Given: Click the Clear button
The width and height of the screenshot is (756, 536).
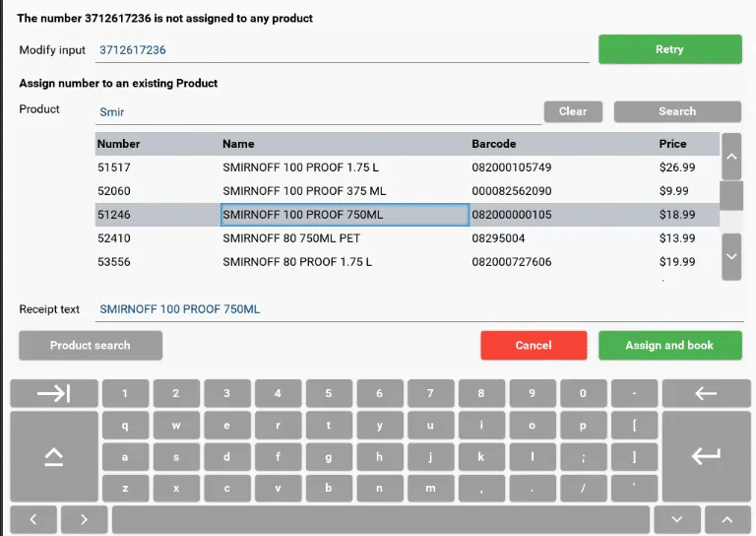Looking at the screenshot, I should (x=573, y=111).
